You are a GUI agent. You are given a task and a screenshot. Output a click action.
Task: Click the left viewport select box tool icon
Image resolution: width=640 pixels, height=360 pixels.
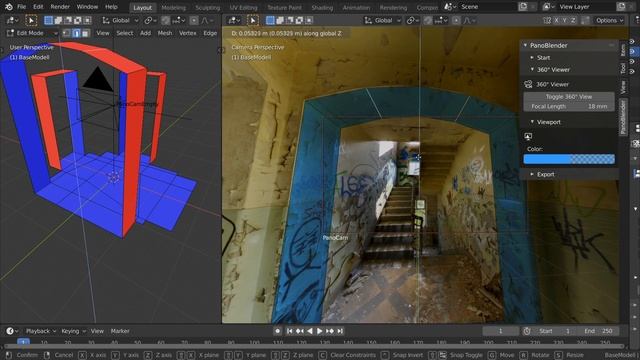[31, 20]
